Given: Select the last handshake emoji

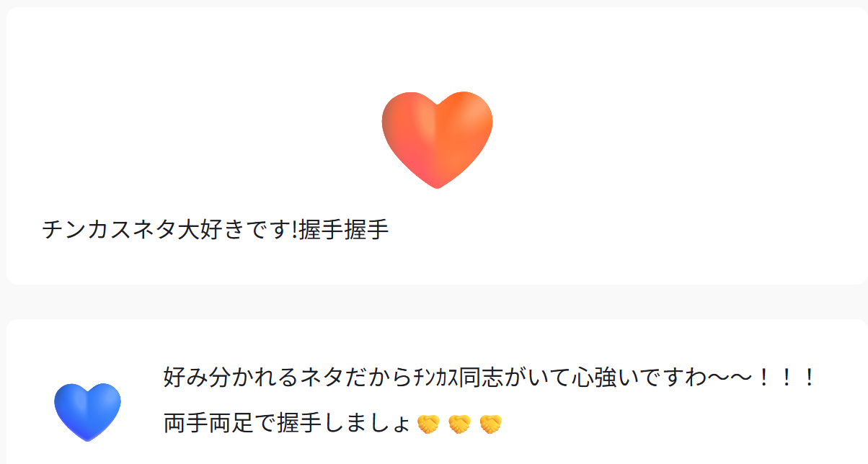Looking at the screenshot, I should pos(491,424).
